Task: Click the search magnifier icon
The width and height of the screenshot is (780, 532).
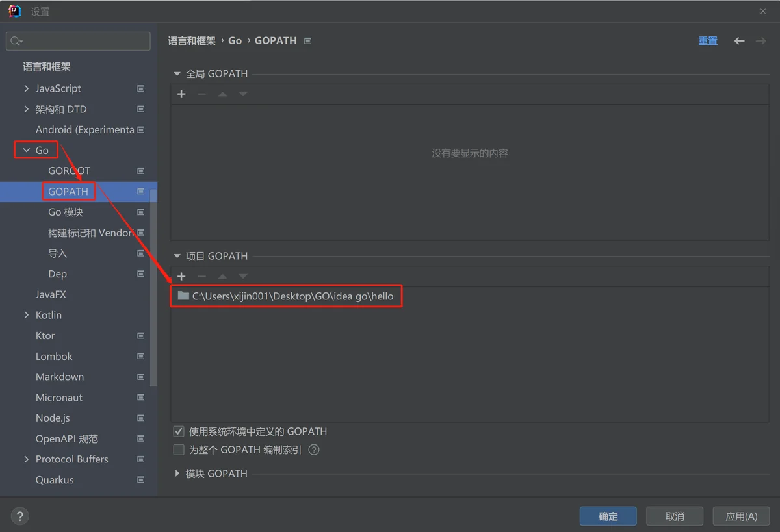Action: pyautogui.click(x=16, y=41)
